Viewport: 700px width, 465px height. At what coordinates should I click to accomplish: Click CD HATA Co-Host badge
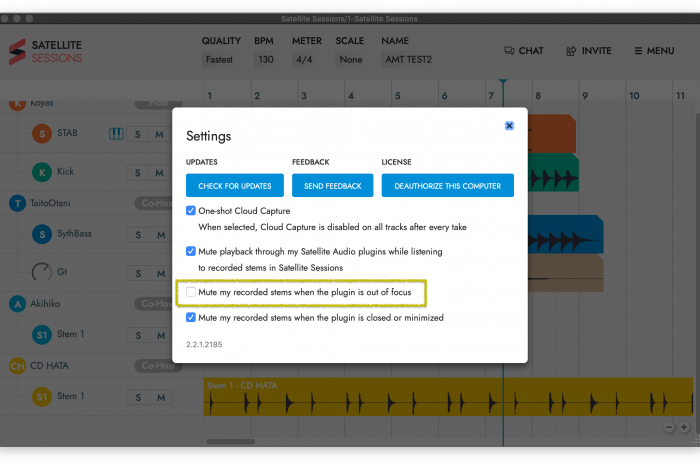158,365
